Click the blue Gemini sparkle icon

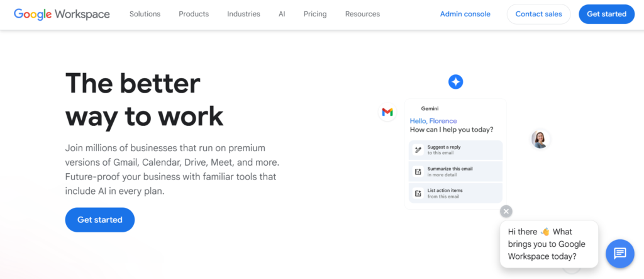[x=455, y=82]
